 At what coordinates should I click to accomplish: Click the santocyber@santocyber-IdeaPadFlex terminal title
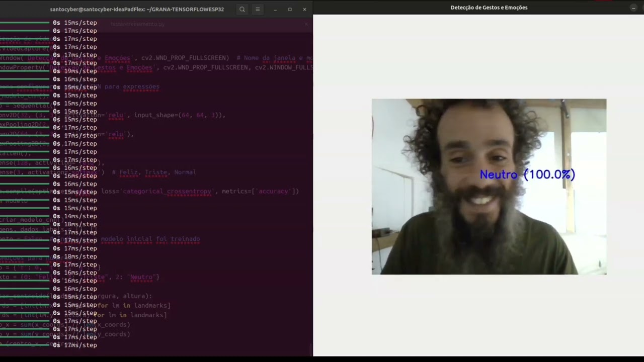(137, 9)
